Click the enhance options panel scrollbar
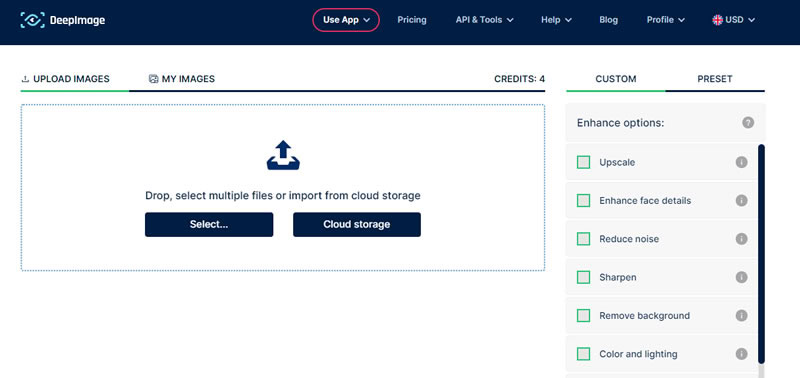This screenshot has width=800, height=378. click(x=761, y=254)
